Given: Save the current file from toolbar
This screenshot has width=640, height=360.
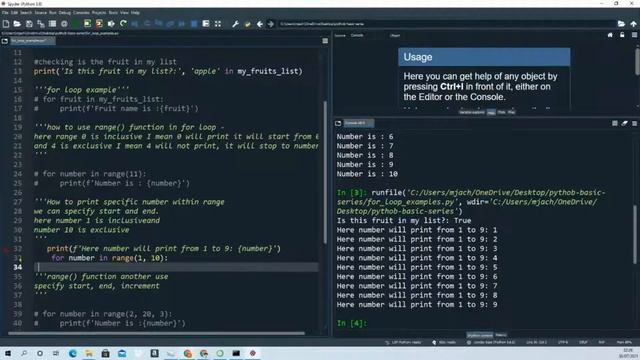Looking at the screenshot, I should pos(29,24).
